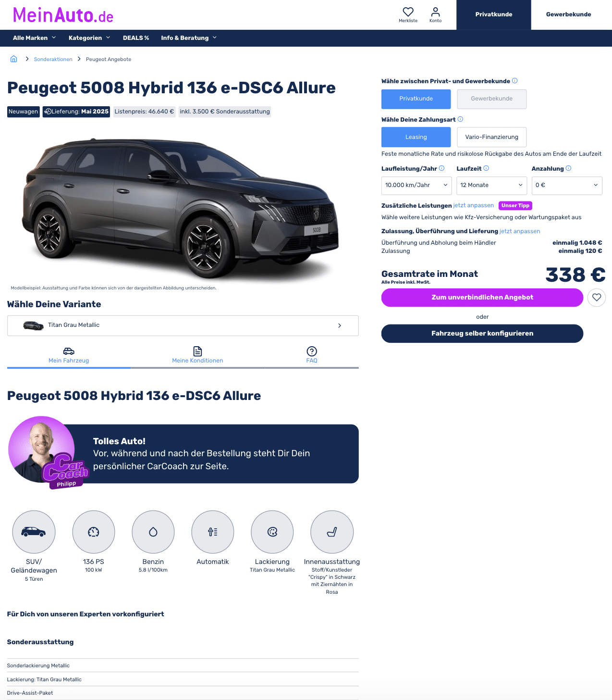The height and width of the screenshot is (700, 612).
Task: Open the Laufleistung 10.000 km/Jahr dropdown
Action: (x=416, y=186)
